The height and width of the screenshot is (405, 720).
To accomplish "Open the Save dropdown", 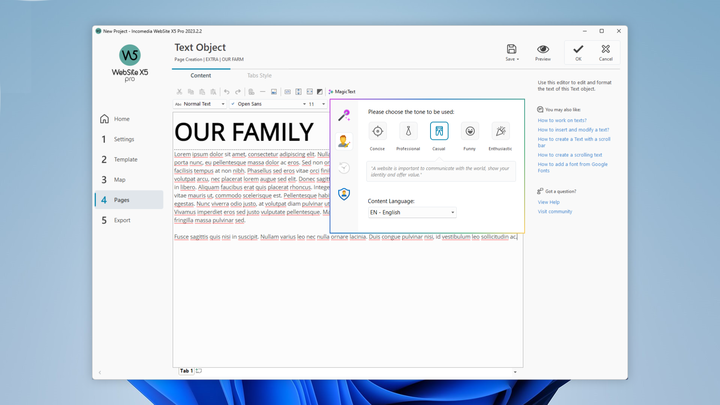I will click(x=512, y=52).
